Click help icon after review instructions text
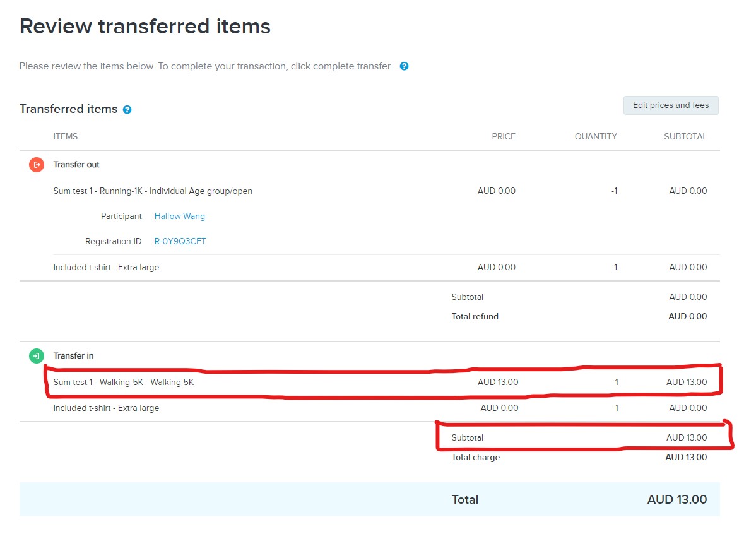Image resolution: width=756 pixels, height=534 pixels. tap(405, 66)
